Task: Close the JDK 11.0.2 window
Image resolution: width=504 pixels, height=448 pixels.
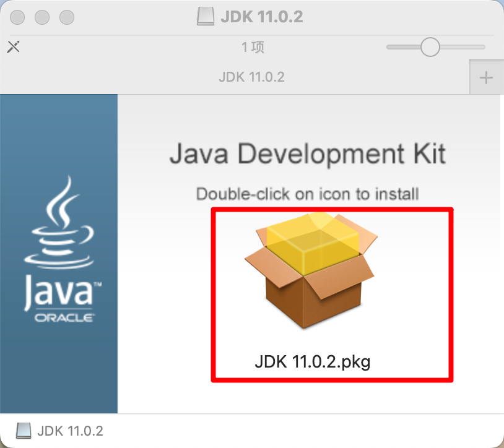Action: point(17,17)
